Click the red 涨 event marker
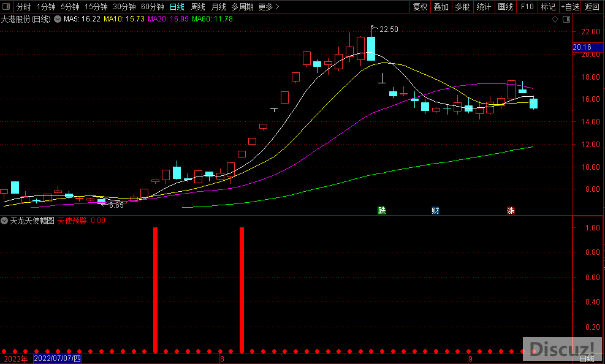This screenshot has width=605, height=364. [x=510, y=211]
